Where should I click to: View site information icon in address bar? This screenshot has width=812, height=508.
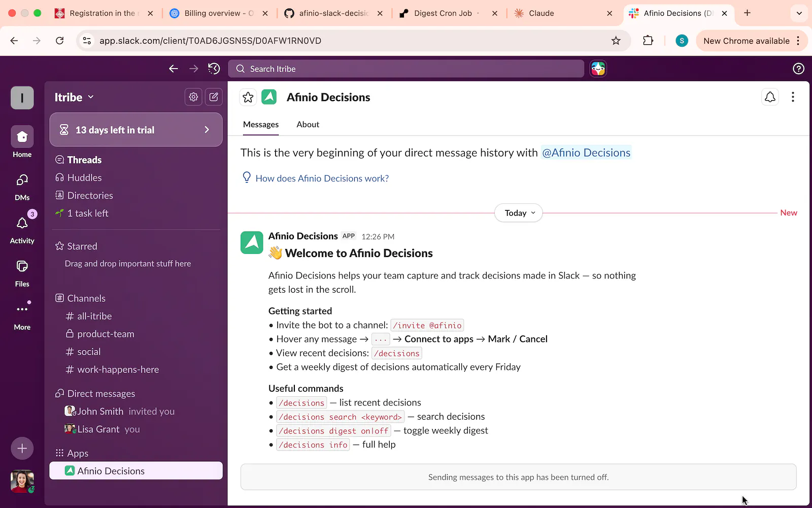point(87,41)
